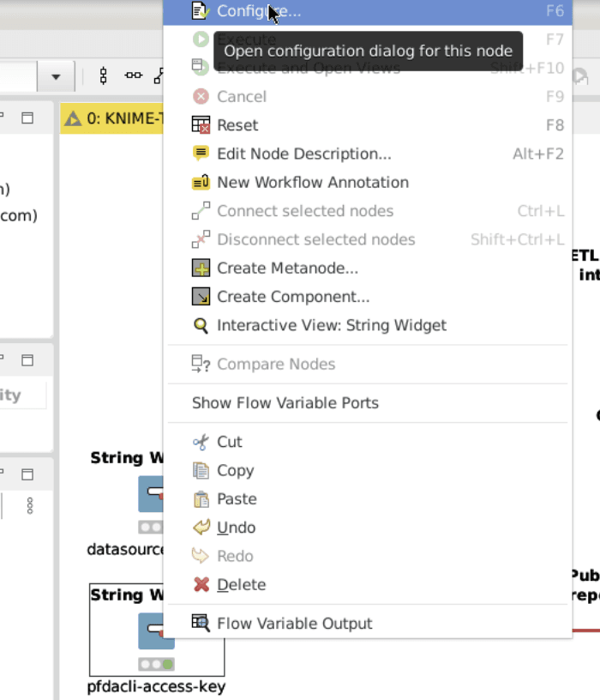Viewport: 600px width, 700px height.
Task: Click the Paste clipboard icon
Action: click(x=201, y=499)
